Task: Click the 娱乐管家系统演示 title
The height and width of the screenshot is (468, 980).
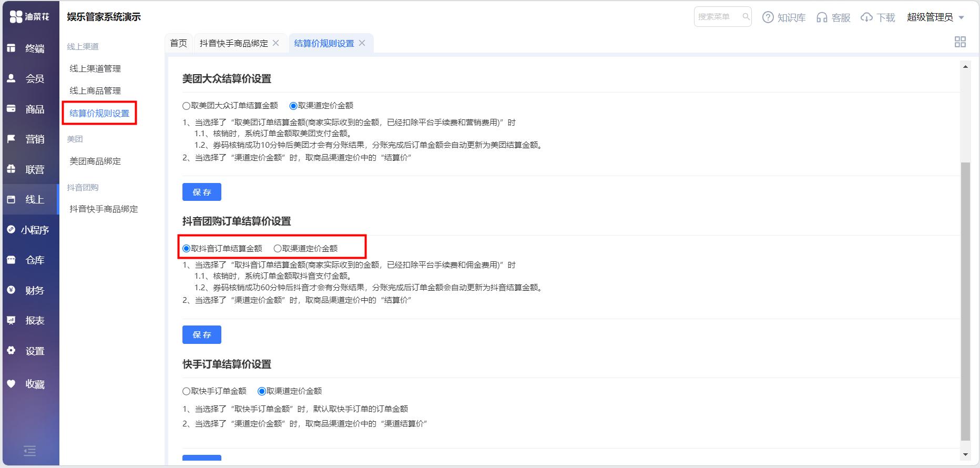Action: (x=104, y=17)
